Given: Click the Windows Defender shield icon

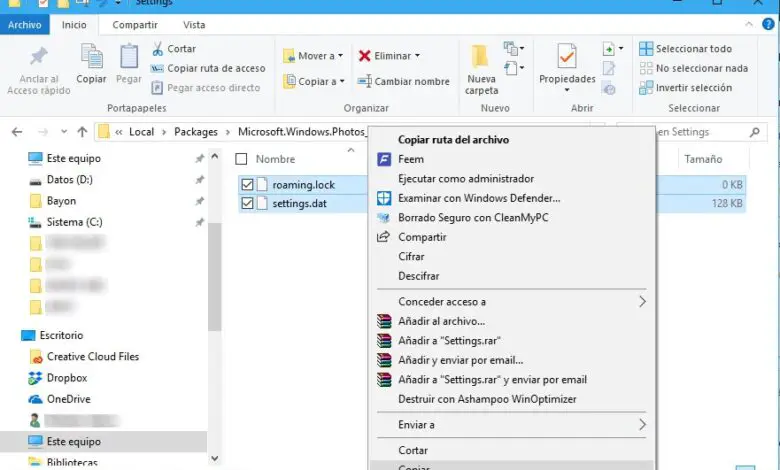Looking at the screenshot, I should tap(384, 198).
